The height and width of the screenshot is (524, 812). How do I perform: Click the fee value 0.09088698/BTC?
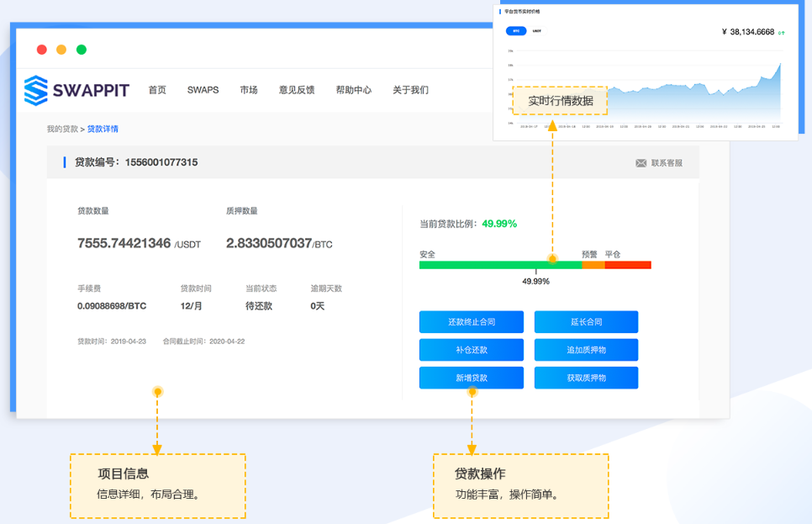click(112, 306)
